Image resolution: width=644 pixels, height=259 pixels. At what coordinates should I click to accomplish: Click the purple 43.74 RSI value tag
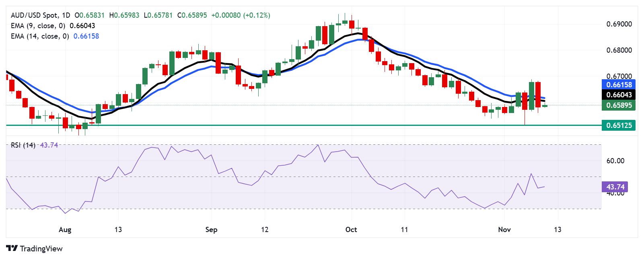click(x=615, y=187)
